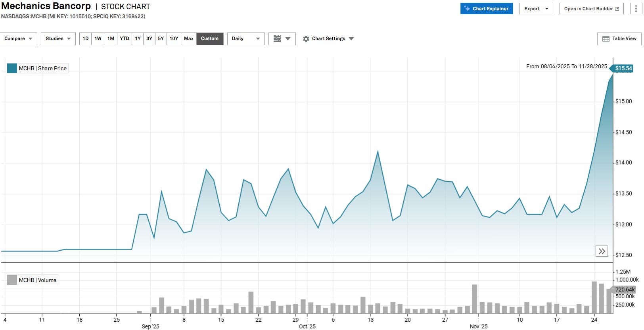Open the Daily frequency dropdown

246,38
